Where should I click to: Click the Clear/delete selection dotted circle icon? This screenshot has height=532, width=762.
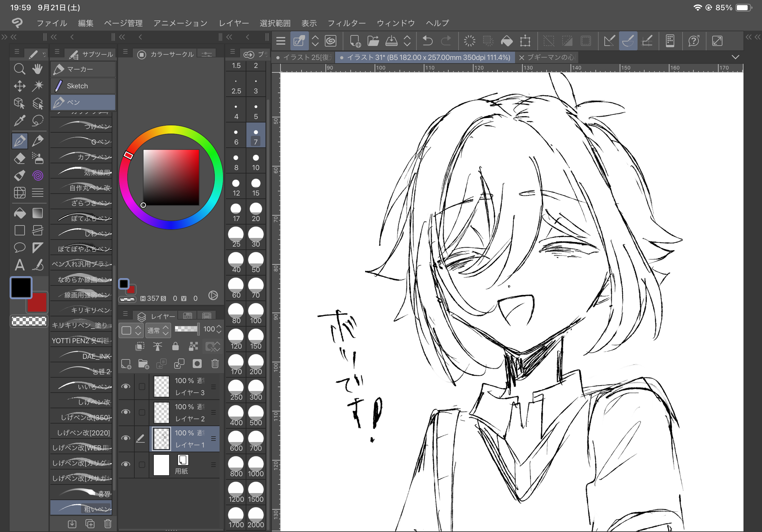(x=470, y=41)
